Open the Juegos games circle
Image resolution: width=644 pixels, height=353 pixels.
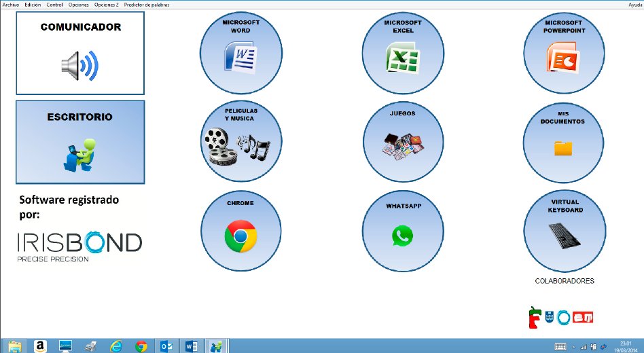point(403,142)
